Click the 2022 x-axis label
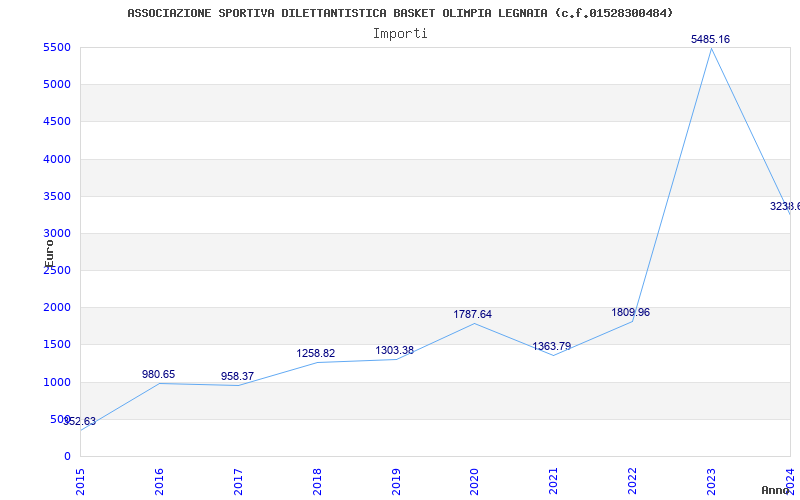The height and width of the screenshot is (500, 800). tap(632, 482)
